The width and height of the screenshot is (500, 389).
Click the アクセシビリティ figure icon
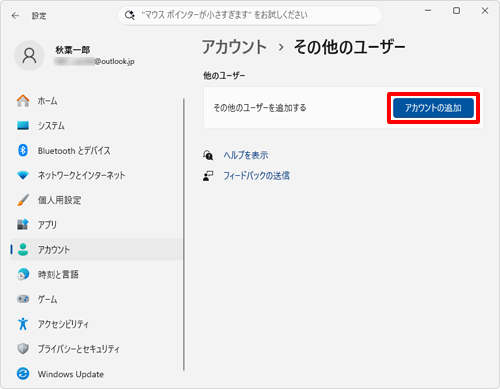(23, 324)
